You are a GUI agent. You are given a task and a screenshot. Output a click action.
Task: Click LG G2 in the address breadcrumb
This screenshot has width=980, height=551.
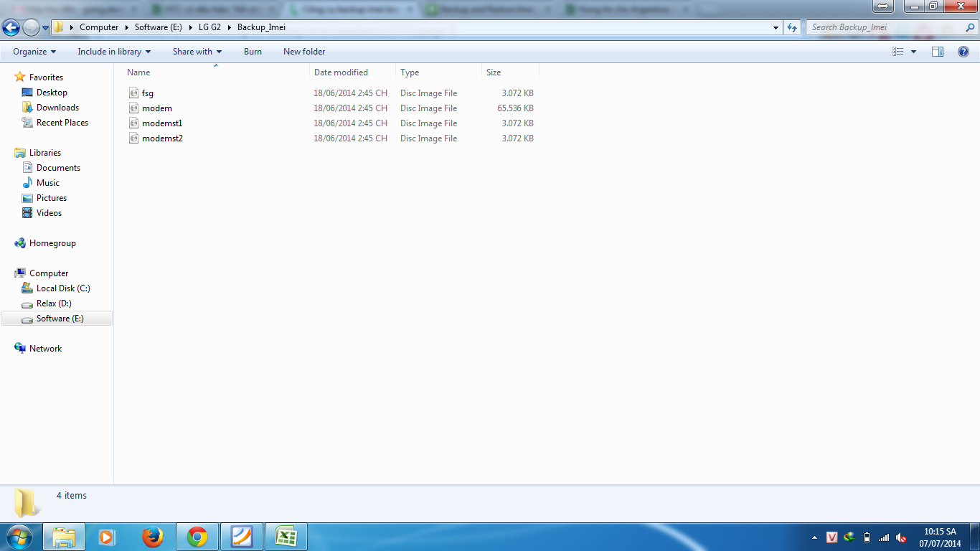coord(209,27)
